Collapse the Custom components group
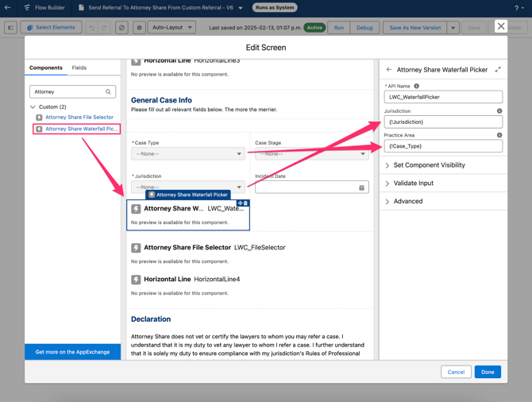 (33, 106)
